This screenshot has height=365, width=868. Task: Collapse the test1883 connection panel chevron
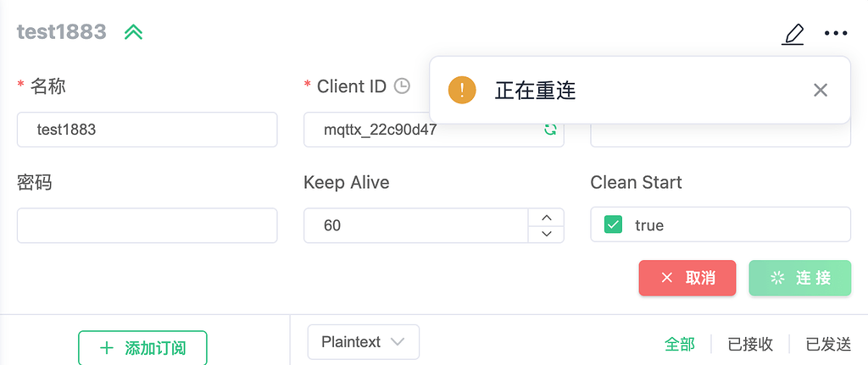[134, 32]
